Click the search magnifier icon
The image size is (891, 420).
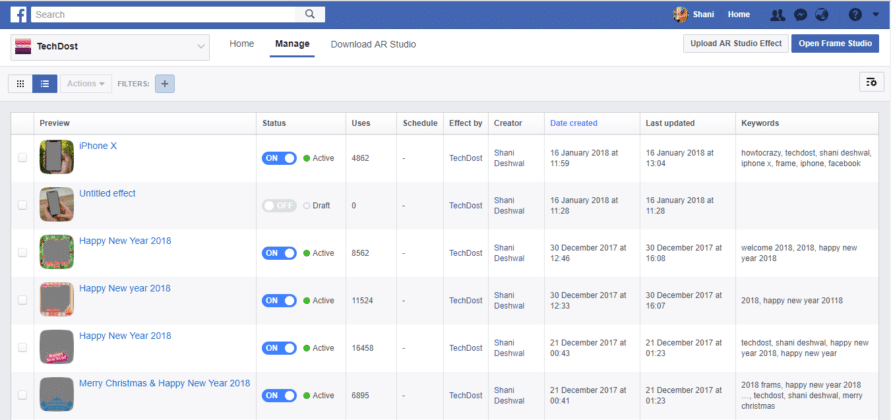tap(312, 15)
